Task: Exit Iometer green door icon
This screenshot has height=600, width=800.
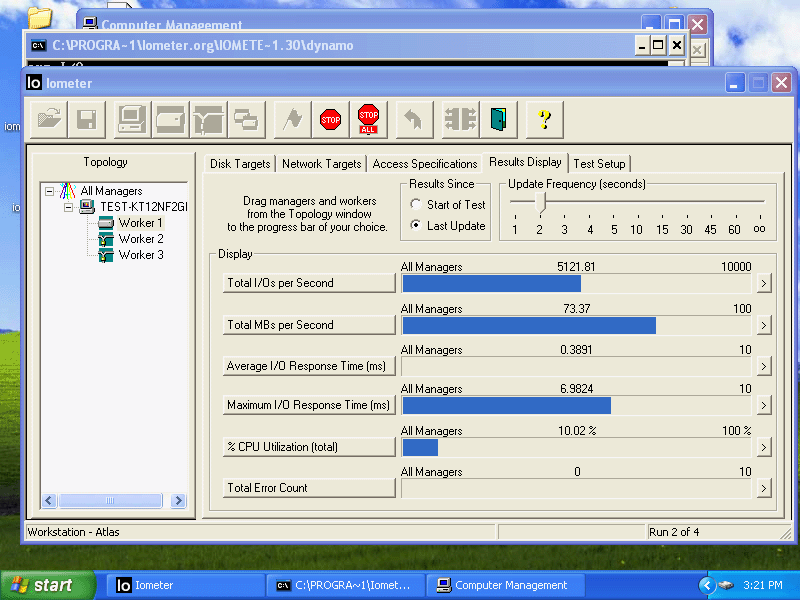Action: 498,119
